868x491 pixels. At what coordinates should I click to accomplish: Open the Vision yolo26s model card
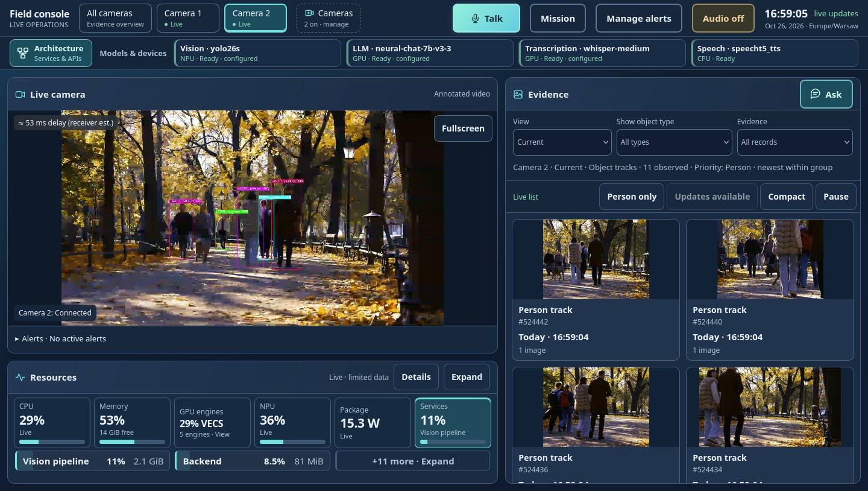click(258, 53)
